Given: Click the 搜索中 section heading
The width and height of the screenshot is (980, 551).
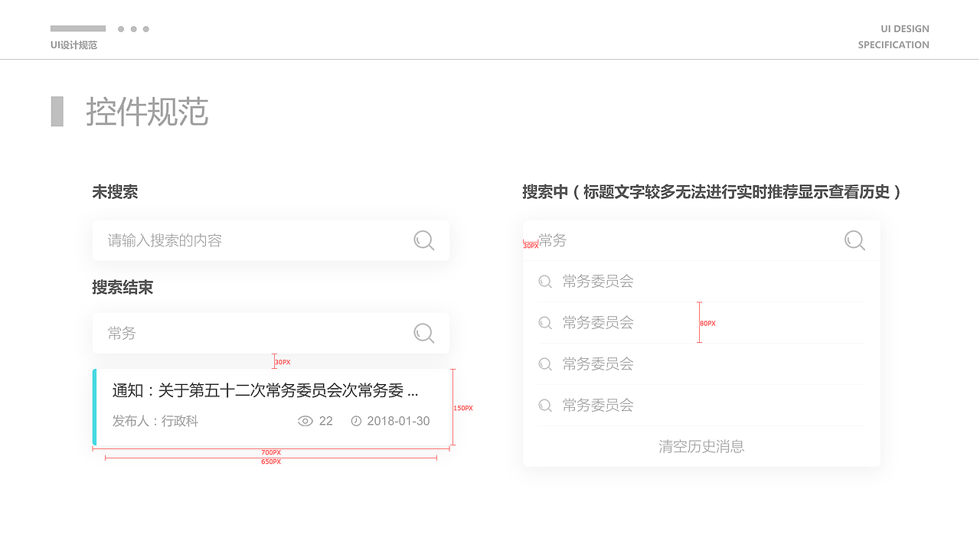Looking at the screenshot, I should click(x=711, y=192).
